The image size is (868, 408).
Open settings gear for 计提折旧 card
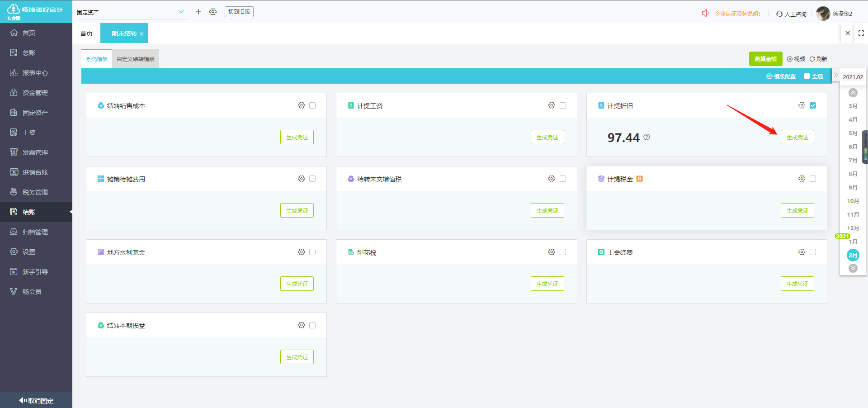[802, 105]
